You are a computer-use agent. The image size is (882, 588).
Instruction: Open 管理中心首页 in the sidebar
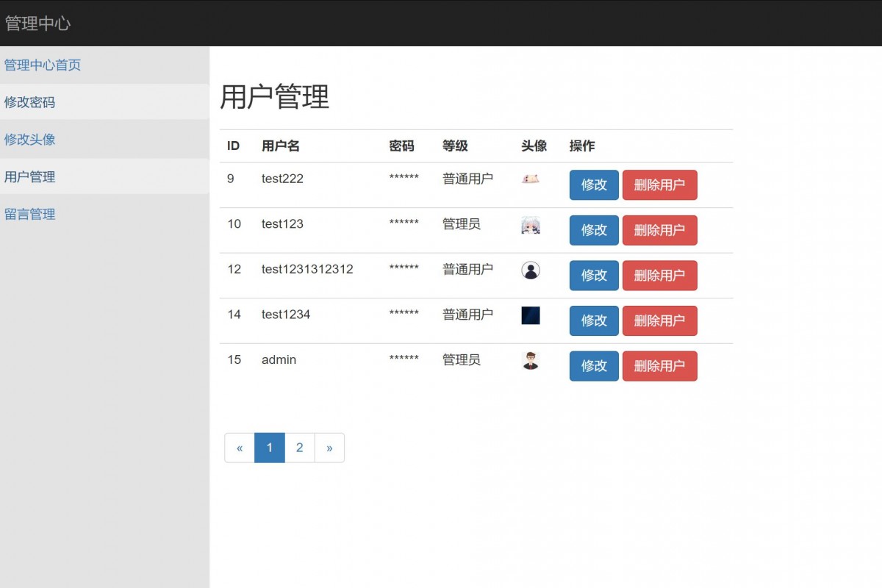click(43, 65)
